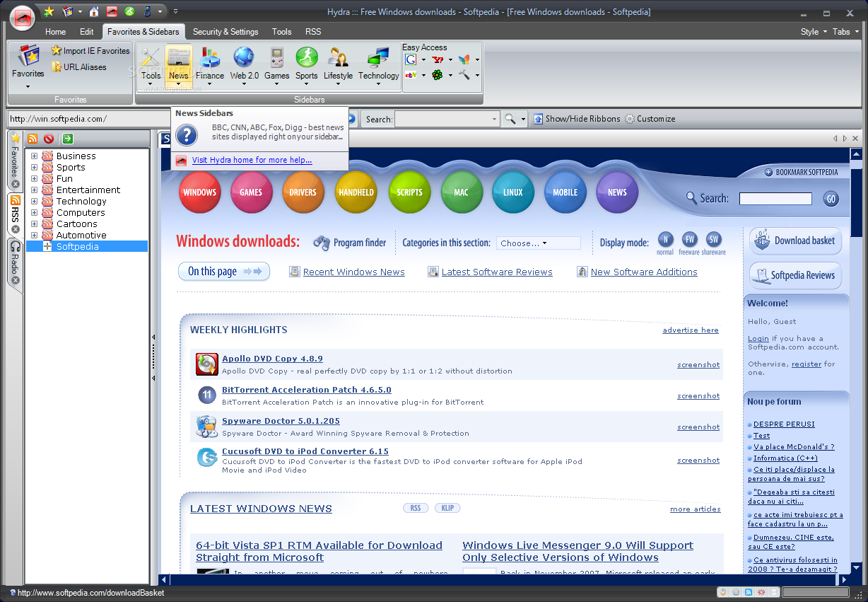Close the Favorites sidebar tab
Viewport: 868px width, 602px height.
pyautogui.click(x=16, y=184)
